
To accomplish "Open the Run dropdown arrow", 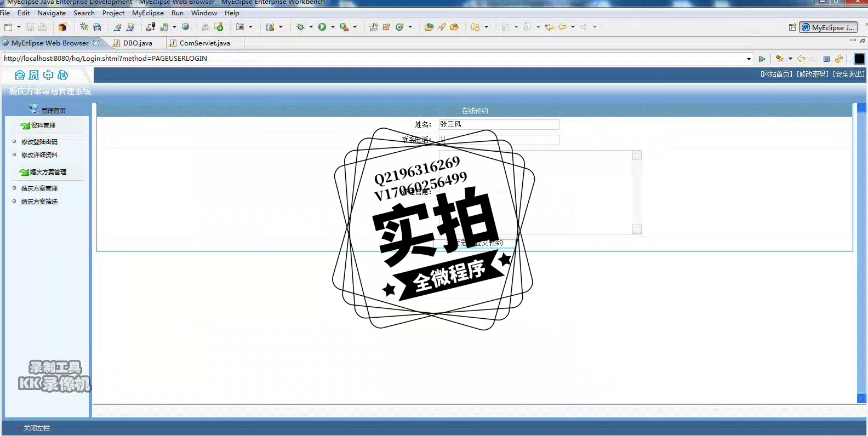I will [x=333, y=27].
